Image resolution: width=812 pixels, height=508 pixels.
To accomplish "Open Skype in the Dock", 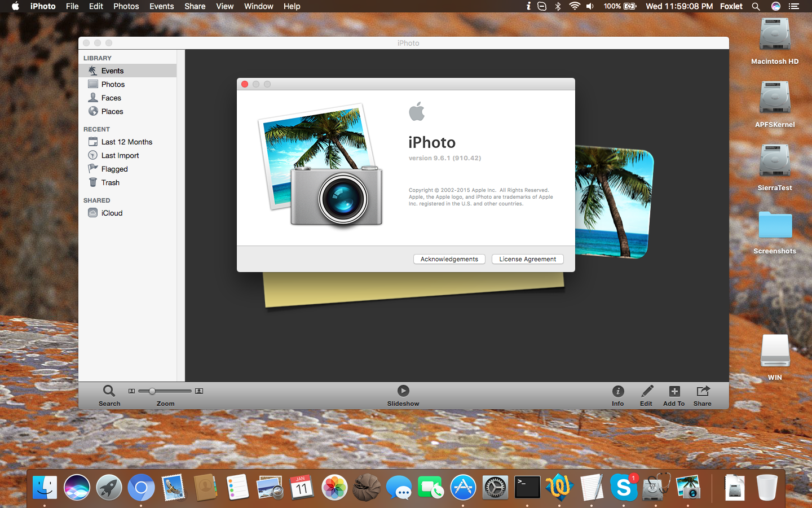I will [x=624, y=488].
